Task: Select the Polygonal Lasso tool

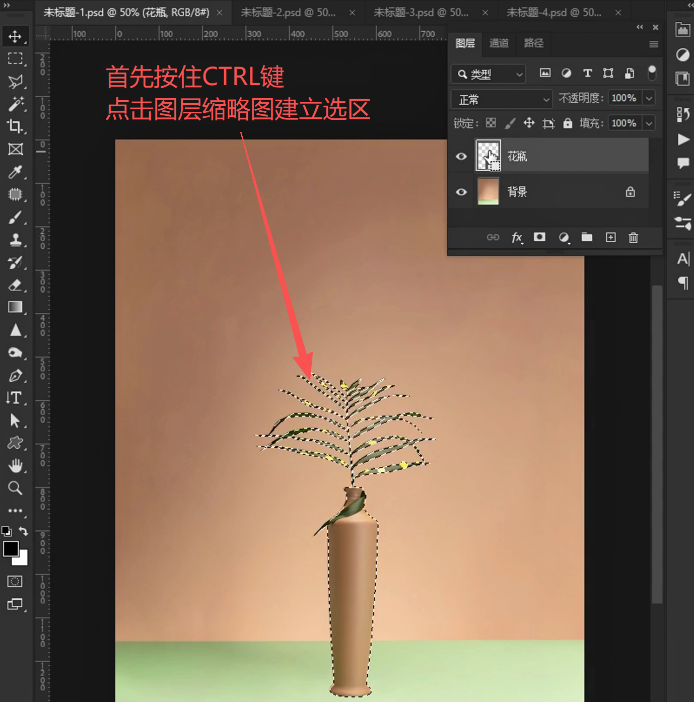Action: point(15,81)
